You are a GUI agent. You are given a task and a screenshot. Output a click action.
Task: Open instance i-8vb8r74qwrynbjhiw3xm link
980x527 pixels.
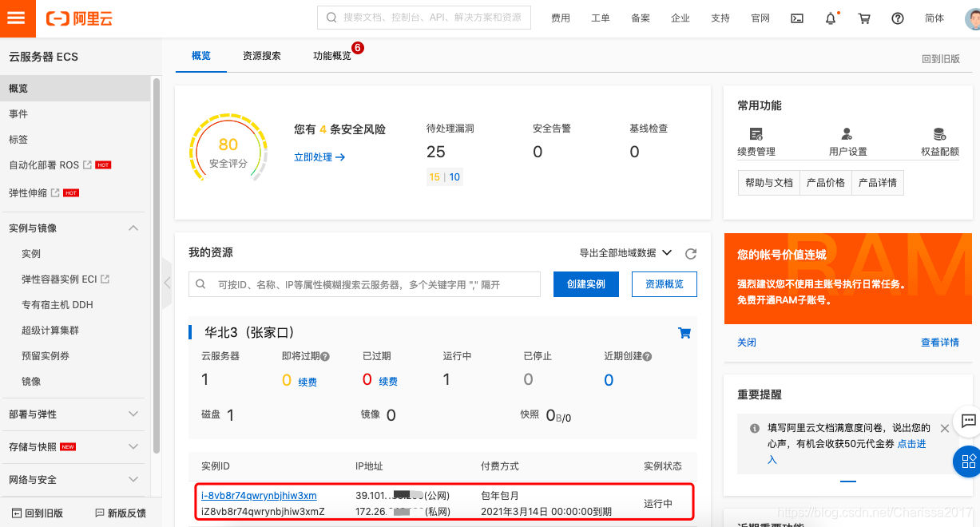click(259, 496)
